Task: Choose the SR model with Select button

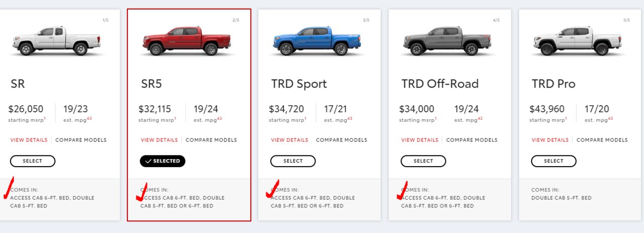Action: 32,161
